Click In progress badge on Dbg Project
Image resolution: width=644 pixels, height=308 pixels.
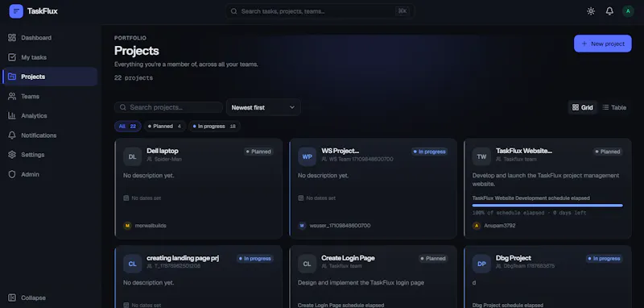(605, 259)
